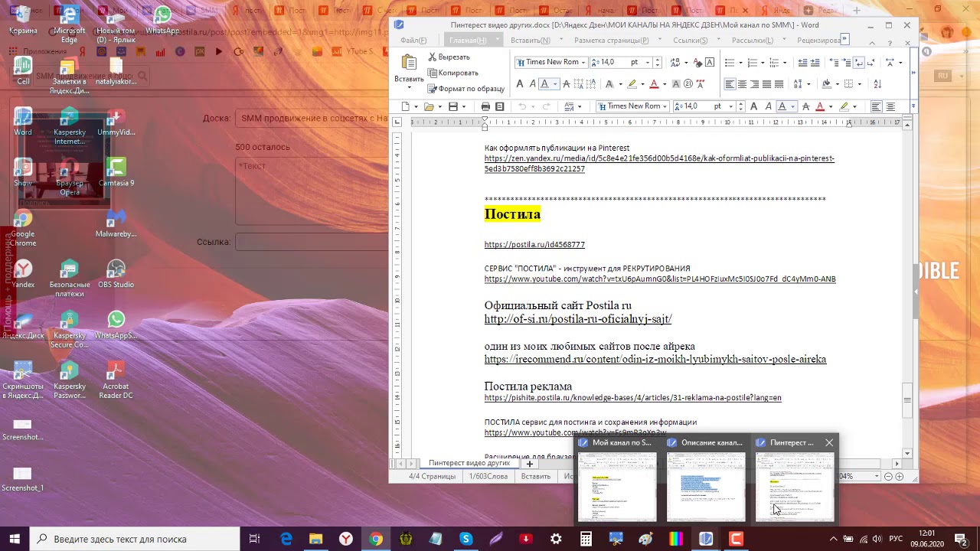The height and width of the screenshot is (551, 980).
Task: Open the postila.ru/id4568777 hyperlink
Action: [x=534, y=245]
